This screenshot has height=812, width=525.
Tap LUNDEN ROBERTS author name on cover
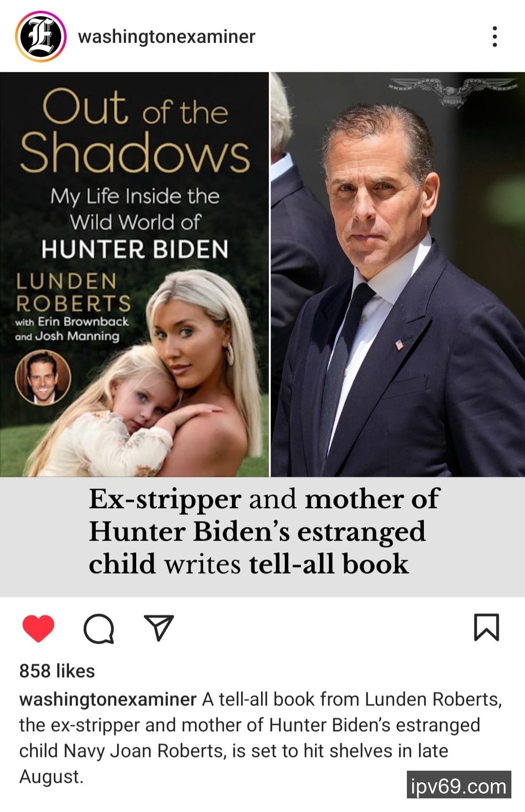coord(73,292)
